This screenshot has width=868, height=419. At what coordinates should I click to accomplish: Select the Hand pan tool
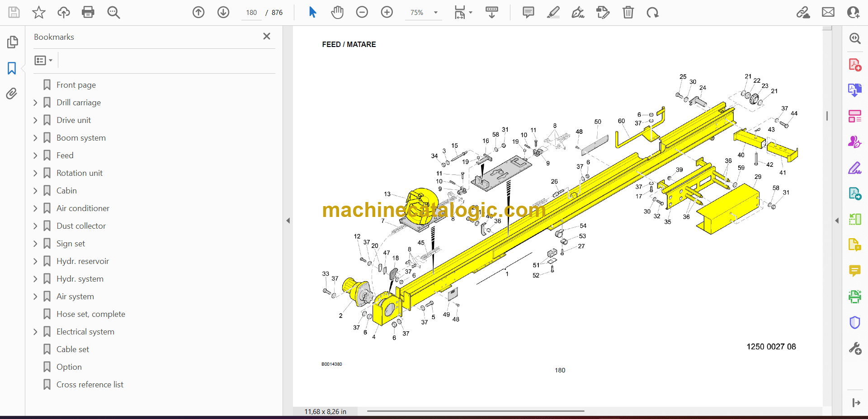click(x=337, y=12)
